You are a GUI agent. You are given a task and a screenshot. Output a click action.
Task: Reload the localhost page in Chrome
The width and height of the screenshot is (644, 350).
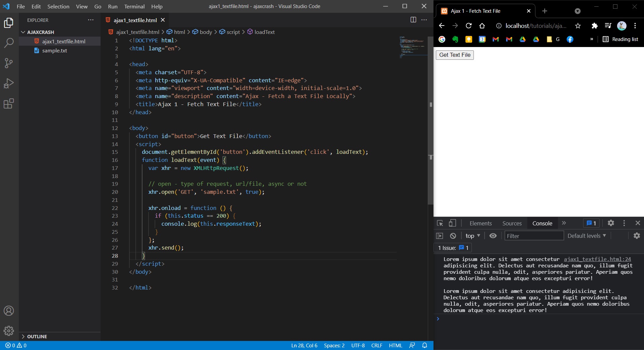[x=468, y=26]
